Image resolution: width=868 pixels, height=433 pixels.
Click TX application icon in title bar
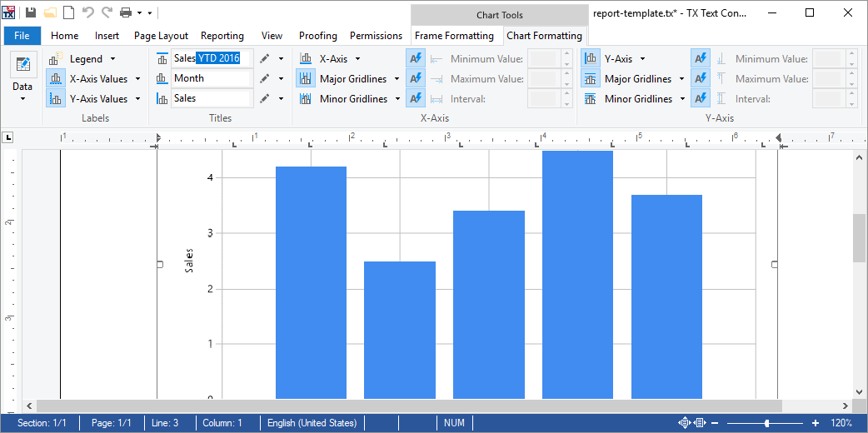pos(9,12)
